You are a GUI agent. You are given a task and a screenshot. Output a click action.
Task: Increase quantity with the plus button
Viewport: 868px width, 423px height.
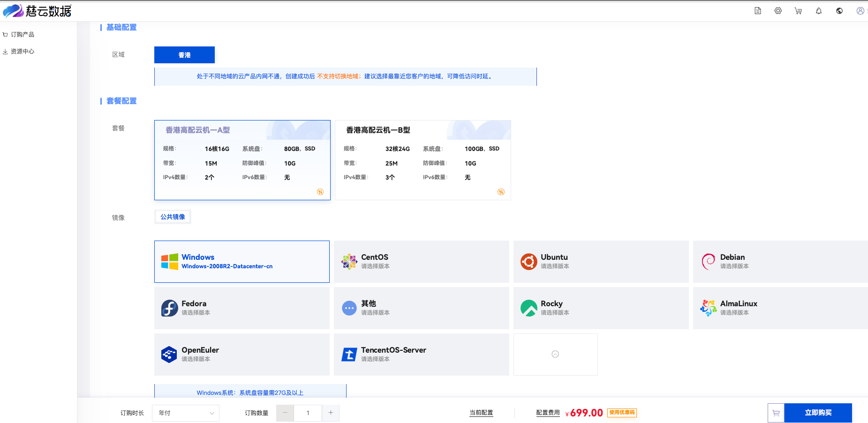[331, 413]
